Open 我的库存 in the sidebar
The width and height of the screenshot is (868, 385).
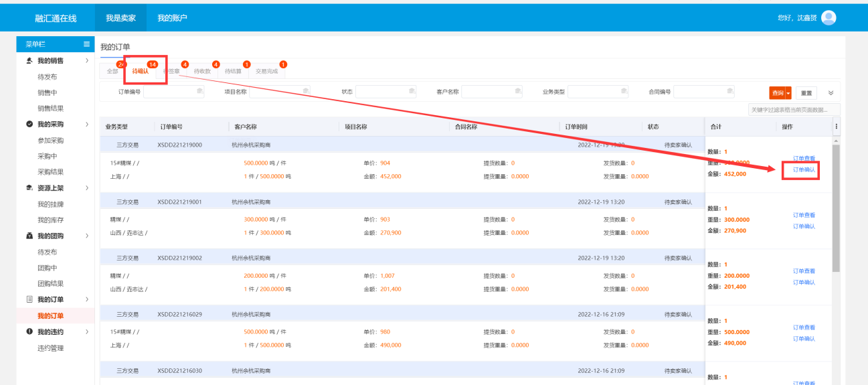coord(51,220)
